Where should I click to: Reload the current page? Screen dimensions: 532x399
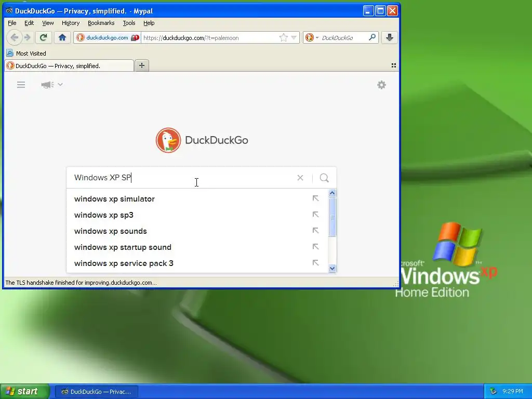pyautogui.click(x=44, y=37)
